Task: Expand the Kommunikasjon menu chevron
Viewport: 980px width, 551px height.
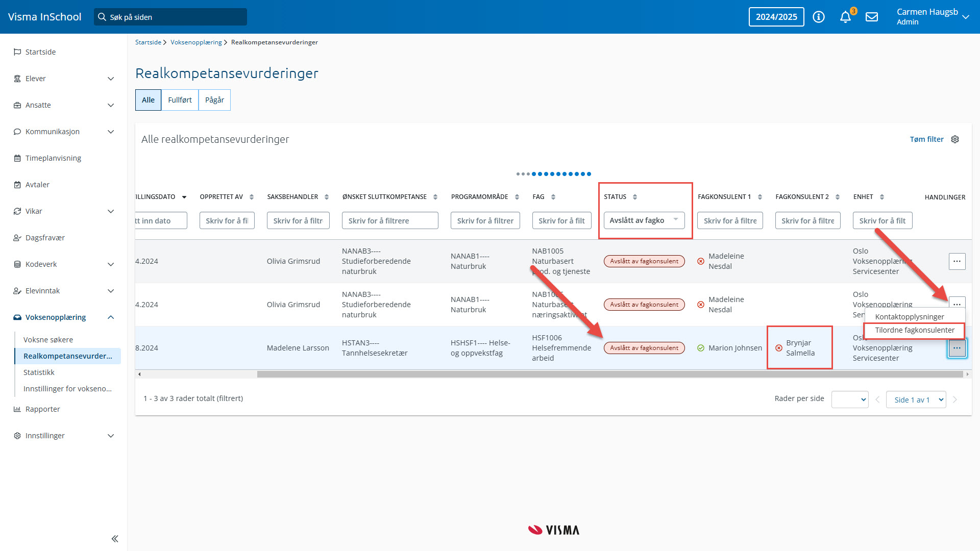Action: (x=111, y=132)
